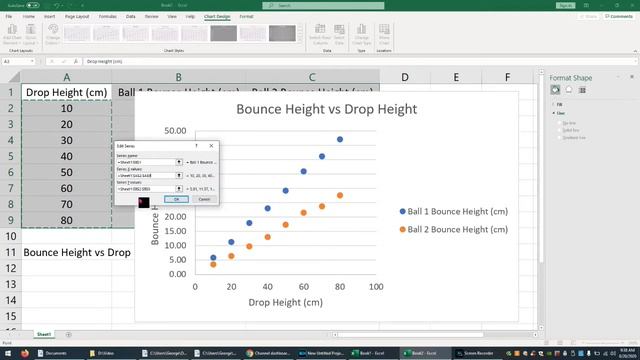This screenshot has width=640, height=360.
Task: Choose the first chart style thumbnail
Action: tap(77, 33)
